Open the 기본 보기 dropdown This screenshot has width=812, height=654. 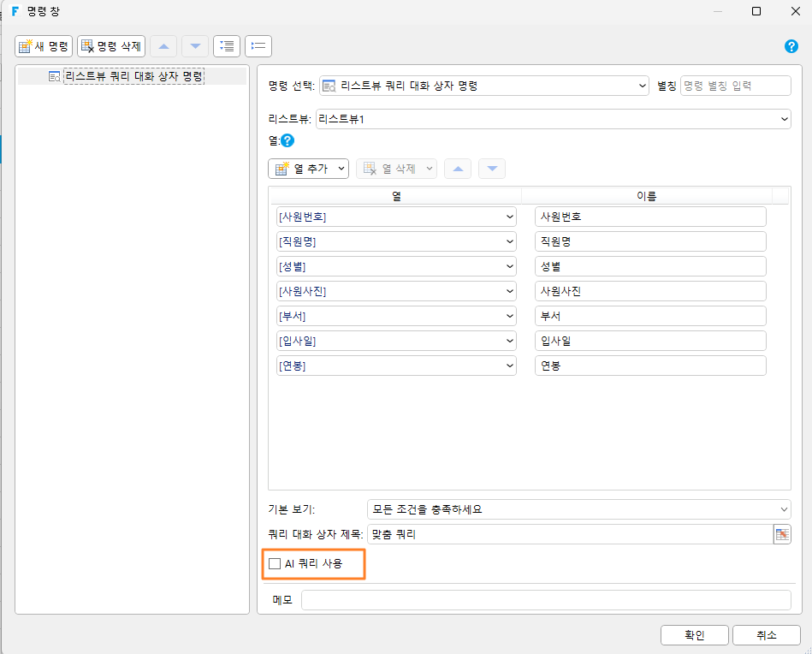[x=578, y=509]
